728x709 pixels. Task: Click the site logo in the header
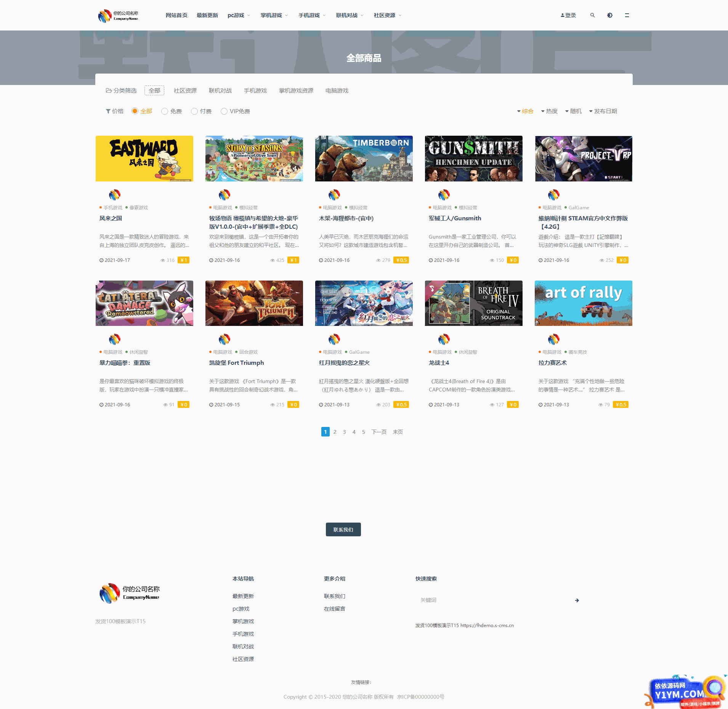118,16
